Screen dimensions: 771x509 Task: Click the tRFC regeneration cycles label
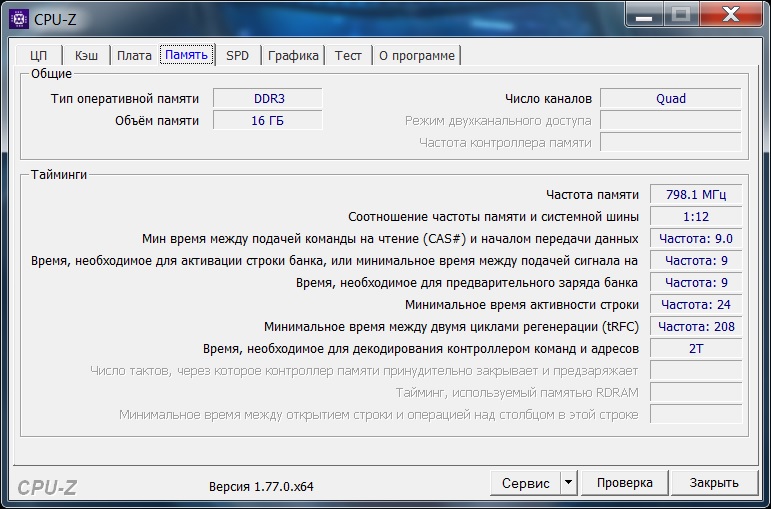coord(451,327)
